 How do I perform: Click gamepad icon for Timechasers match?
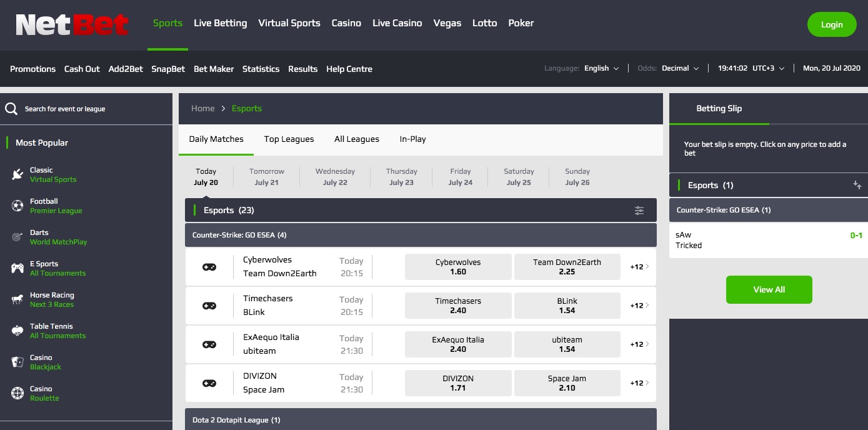coord(209,306)
